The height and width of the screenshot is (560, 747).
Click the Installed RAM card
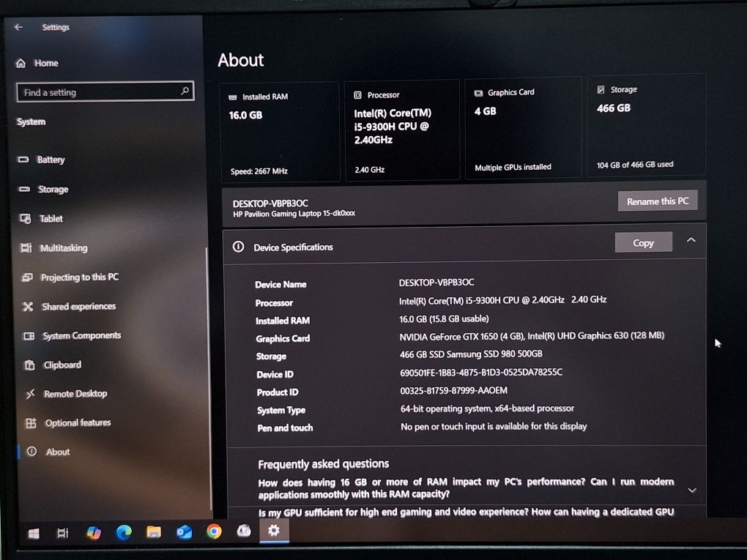[280, 132]
